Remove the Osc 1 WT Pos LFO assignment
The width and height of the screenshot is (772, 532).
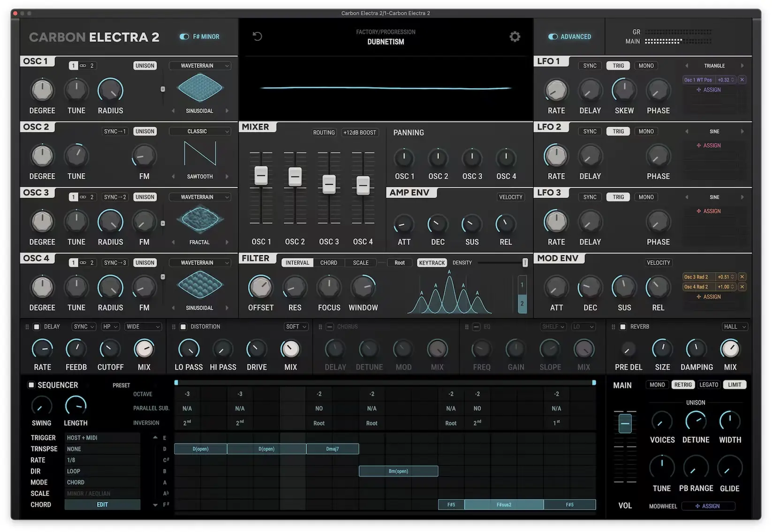coord(742,80)
